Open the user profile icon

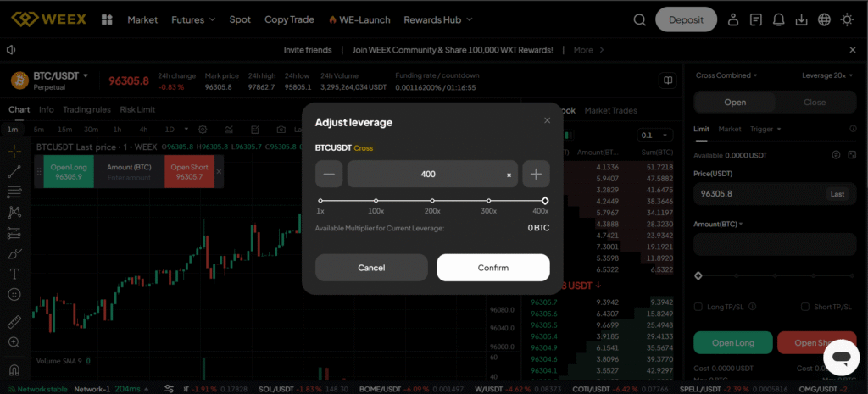tap(733, 20)
